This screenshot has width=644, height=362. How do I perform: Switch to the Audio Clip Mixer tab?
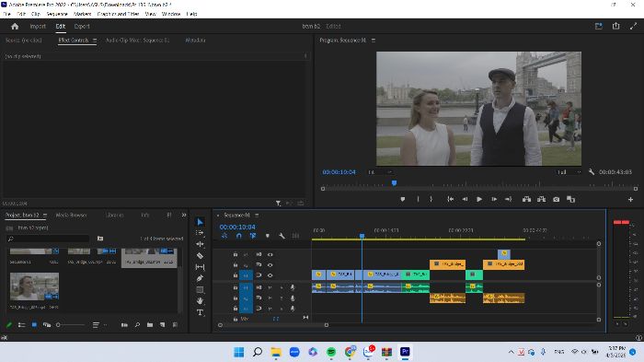click(138, 41)
